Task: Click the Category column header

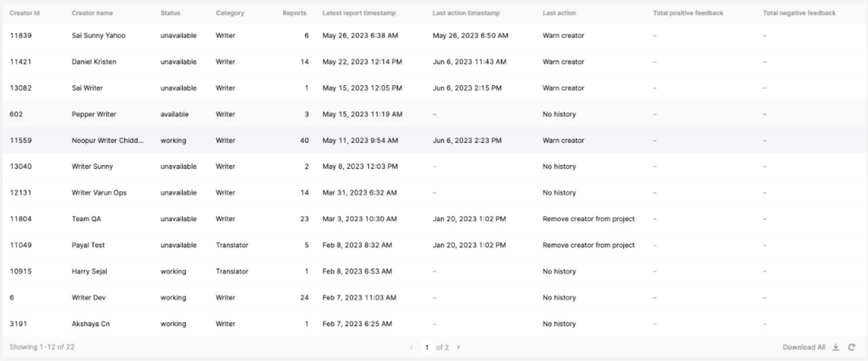Action: click(230, 13)
